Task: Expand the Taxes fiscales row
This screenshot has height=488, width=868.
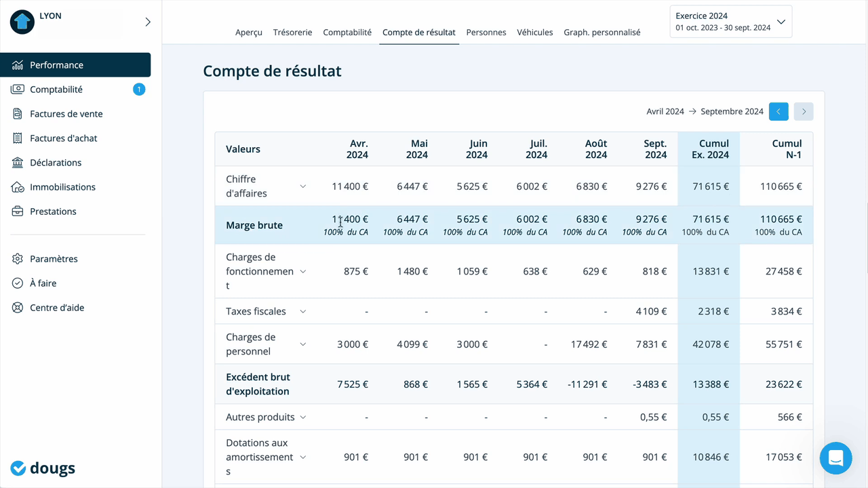Action: (x=303, y=312)
